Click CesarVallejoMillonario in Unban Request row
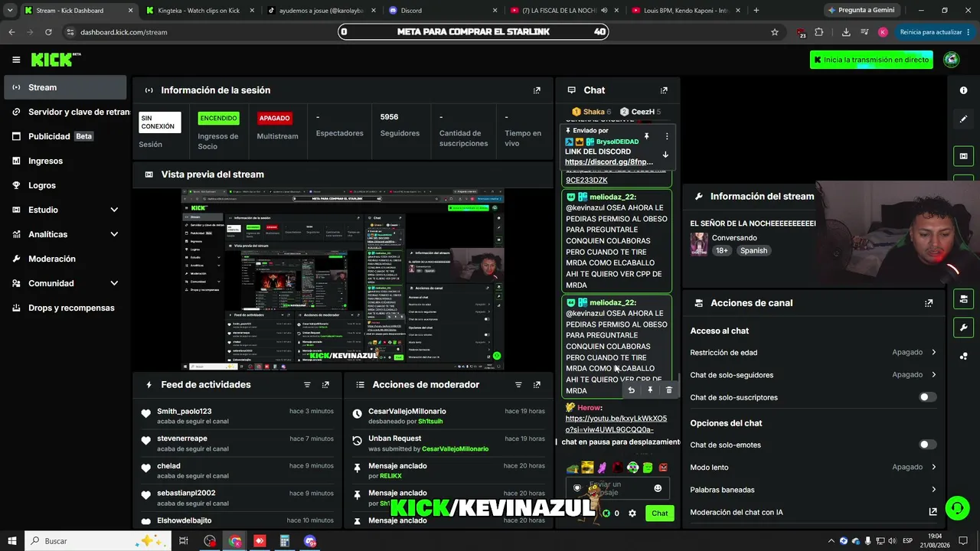The width and height of the screenshot is (980, 551). point(455,448)
